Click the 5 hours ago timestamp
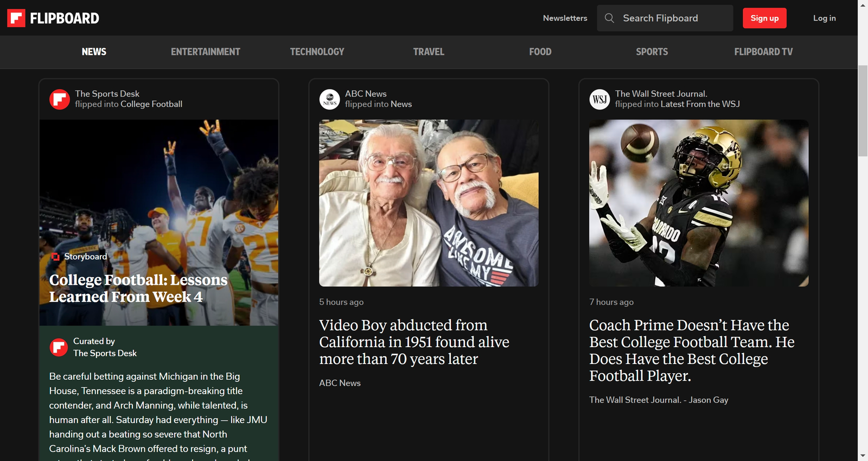868x461 pixels. [341, 302]
